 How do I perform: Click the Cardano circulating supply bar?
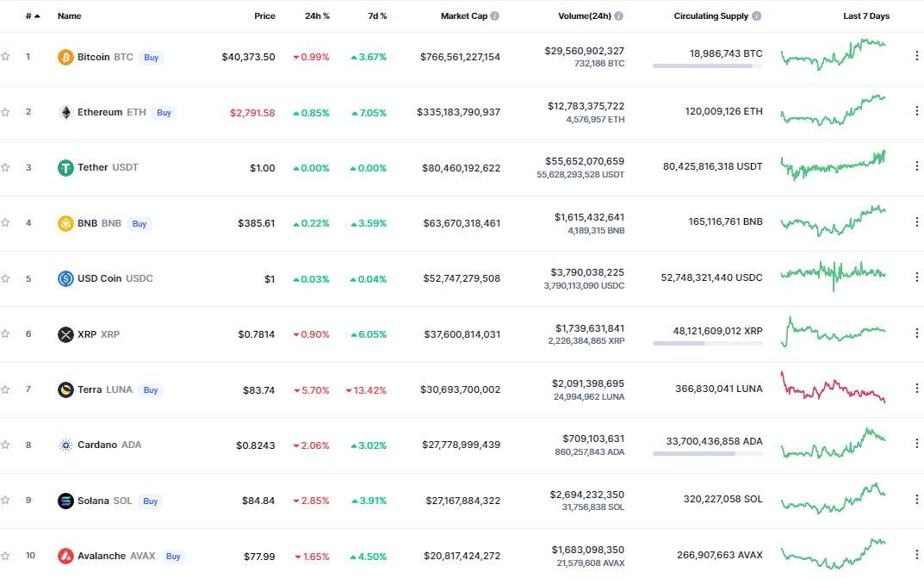click(707, 453)
